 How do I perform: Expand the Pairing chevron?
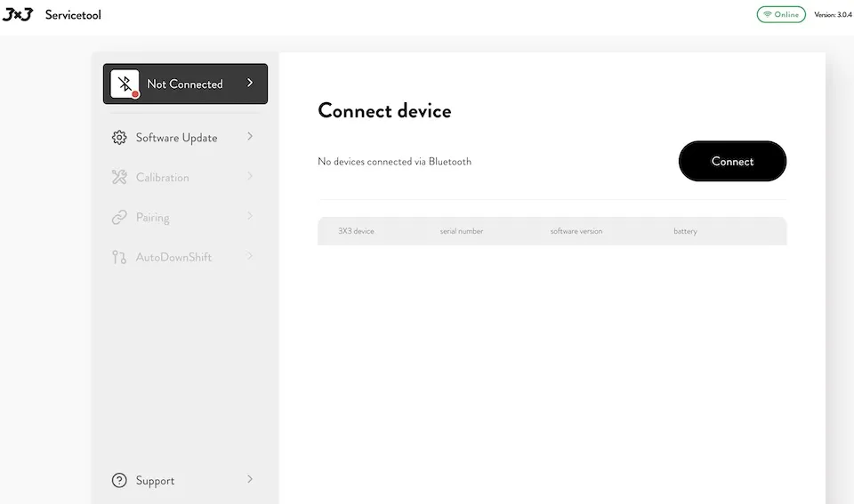click(250, 216)
